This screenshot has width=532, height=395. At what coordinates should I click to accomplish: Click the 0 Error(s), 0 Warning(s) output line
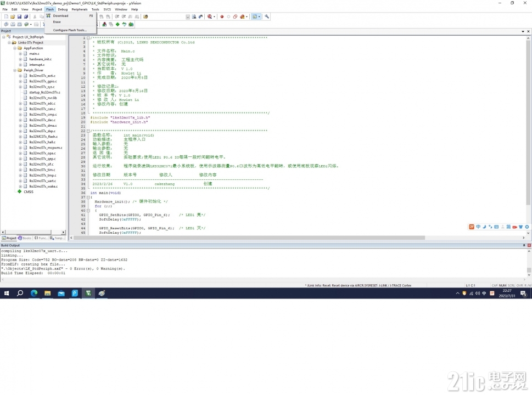pyautogui.click(x=63, y=268)
